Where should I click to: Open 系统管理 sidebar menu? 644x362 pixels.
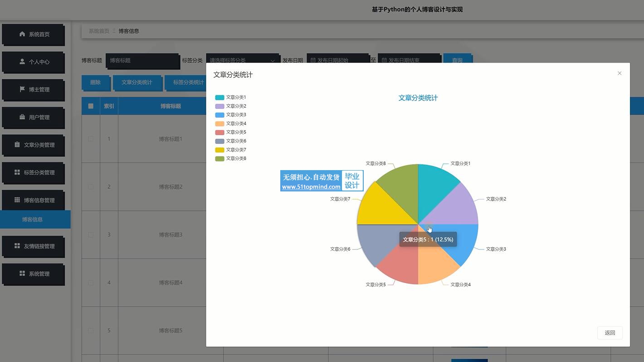33,274
